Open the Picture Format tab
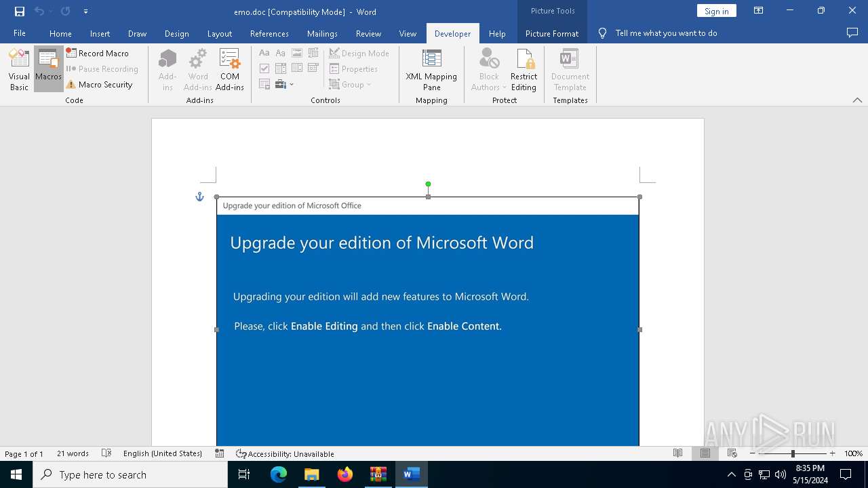868x488 pixels. pyautogui.click(x=552, y=33)
